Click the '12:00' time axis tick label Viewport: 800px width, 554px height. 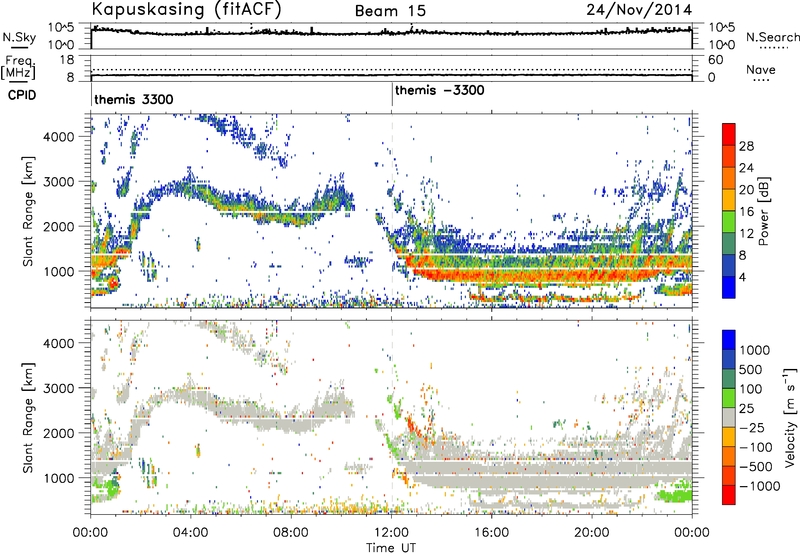click(x=391, y=533)
